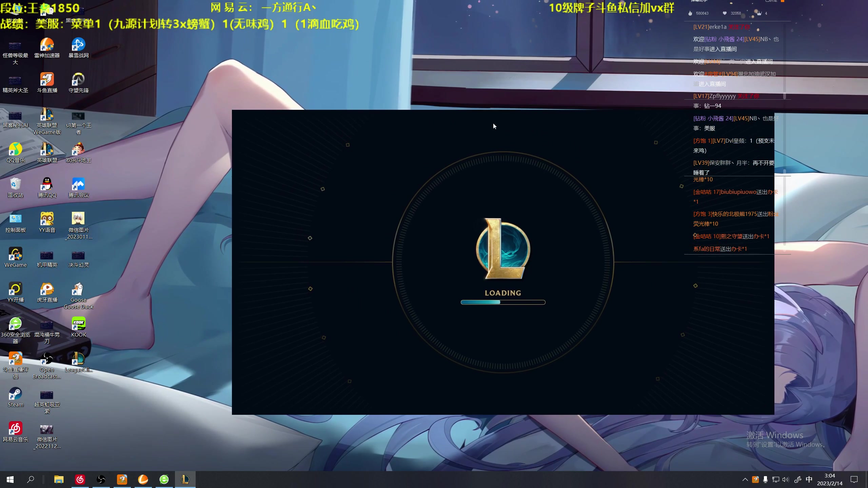The width and height of the screenshot is (868, 488).
Task: Open taskbar search magnifier
Action: pyautogui.click(x=31, y=480)
